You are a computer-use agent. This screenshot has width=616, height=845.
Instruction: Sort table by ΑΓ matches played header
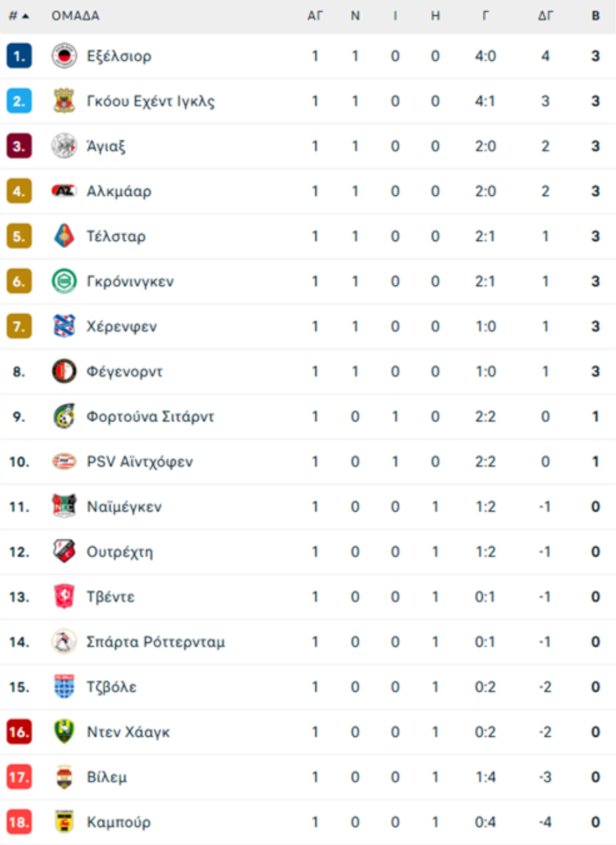click(315, 16)
